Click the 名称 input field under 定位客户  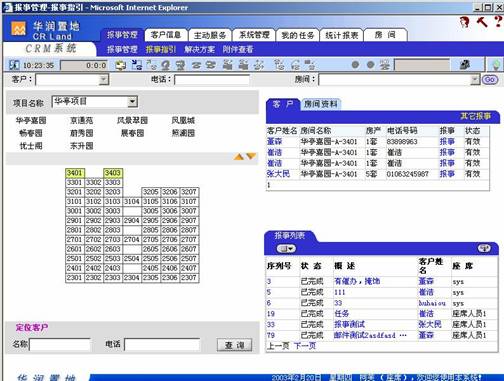tap(60, 345)
